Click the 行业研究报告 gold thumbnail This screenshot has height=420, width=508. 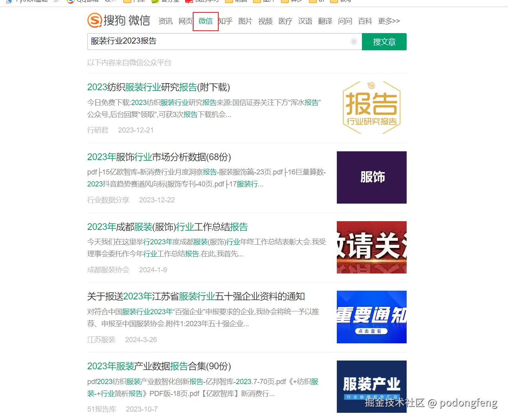tap(372, 107)
